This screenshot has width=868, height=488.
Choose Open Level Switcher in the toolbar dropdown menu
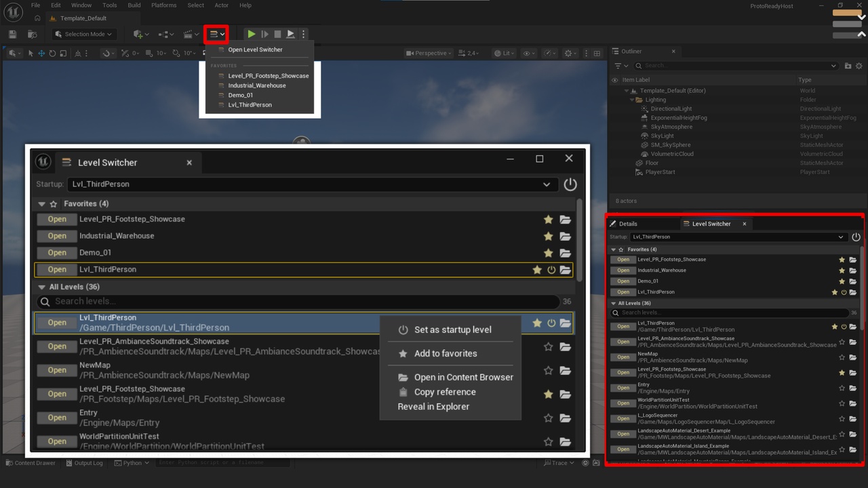tap(255, 49)
